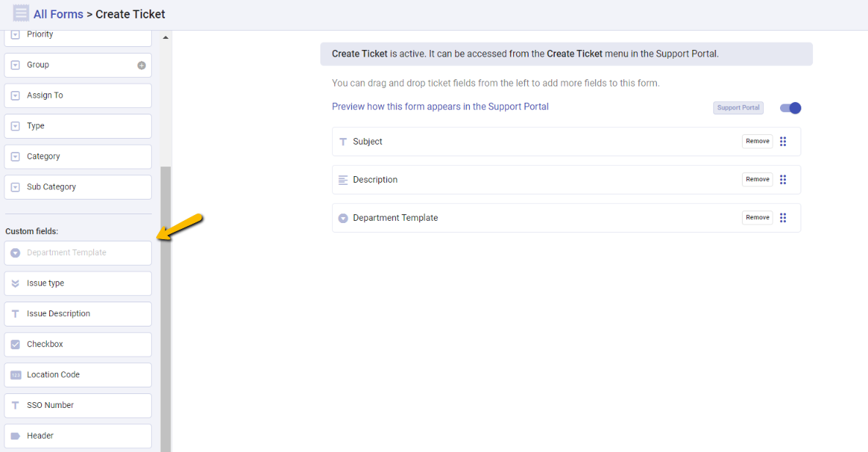Click the drag handle on the Subject row

tap(783, 141)
